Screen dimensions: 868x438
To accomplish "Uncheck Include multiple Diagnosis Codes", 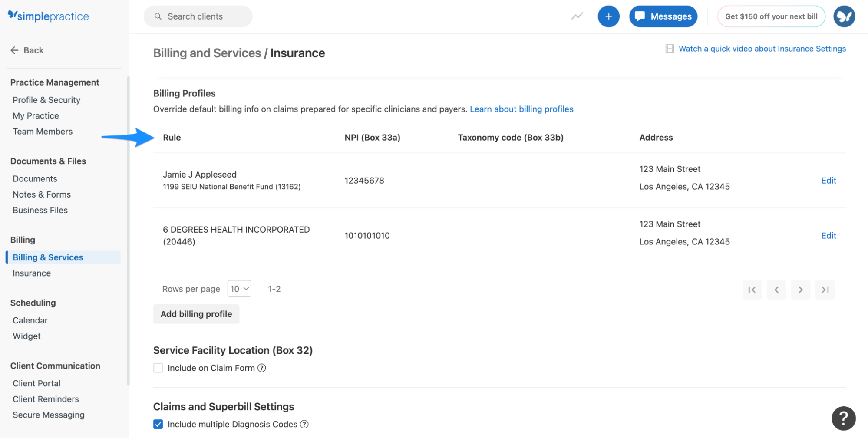I will (x=158, y=424).
